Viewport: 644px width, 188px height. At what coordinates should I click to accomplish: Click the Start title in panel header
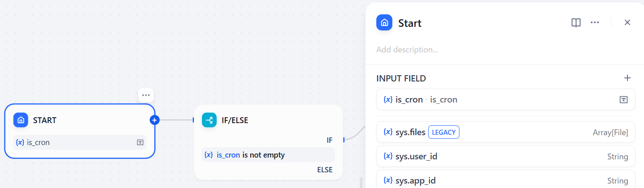tap(410, 23)
